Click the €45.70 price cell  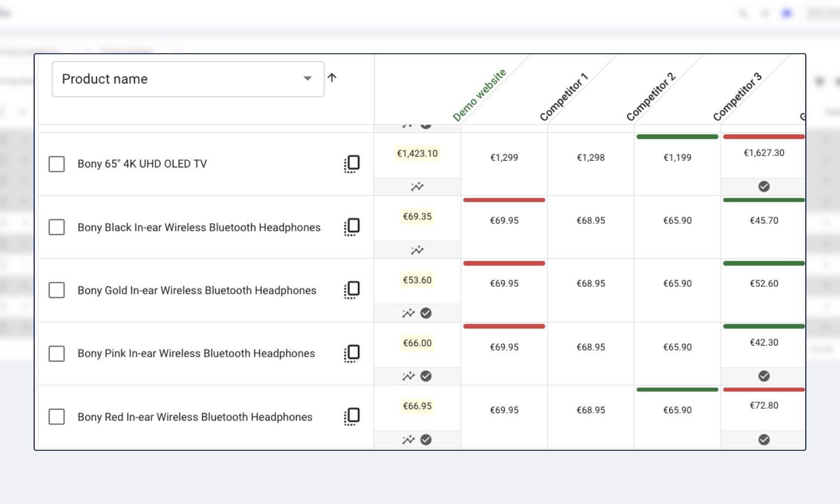(764, 221)
